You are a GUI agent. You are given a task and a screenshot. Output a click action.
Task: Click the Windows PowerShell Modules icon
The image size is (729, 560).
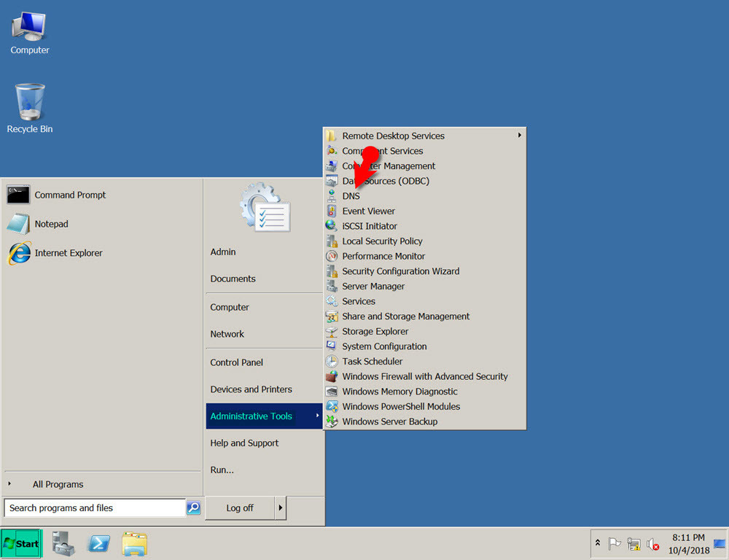[331, 407]
